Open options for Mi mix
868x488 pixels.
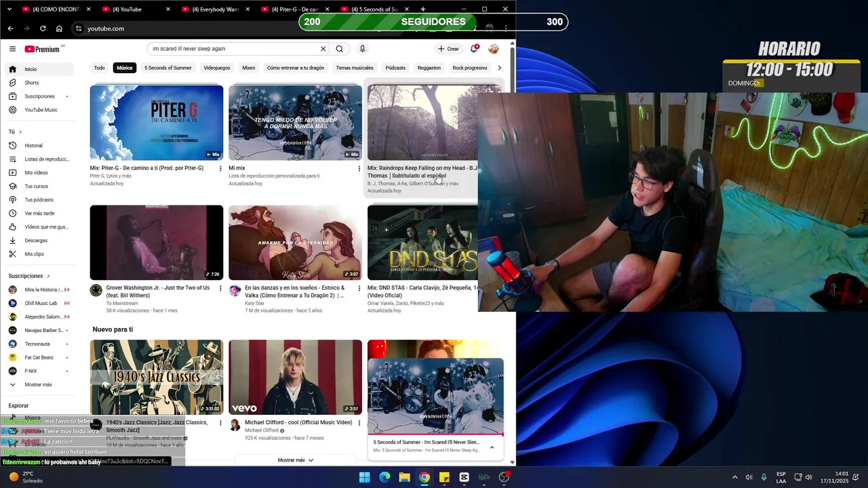tap(359, 168)
